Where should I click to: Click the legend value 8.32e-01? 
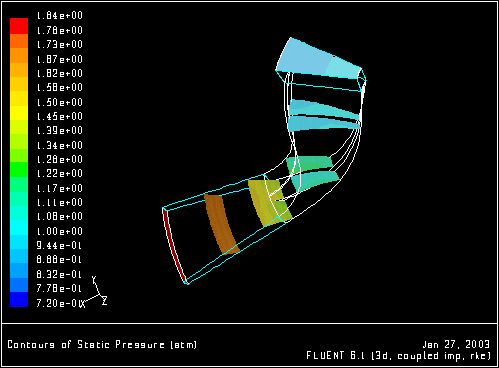pyautogui.click(x=59, y=274)
